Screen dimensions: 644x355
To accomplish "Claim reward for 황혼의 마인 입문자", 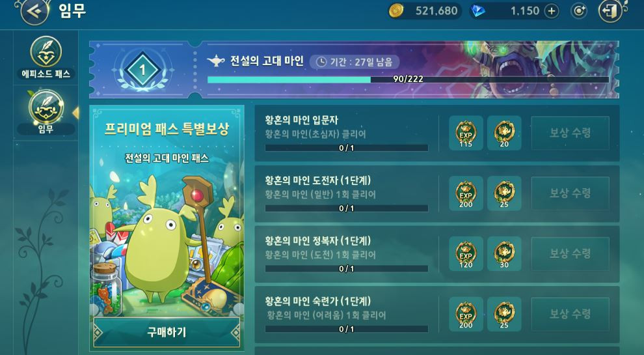I will pyautogui.click(x=570, y=133).
